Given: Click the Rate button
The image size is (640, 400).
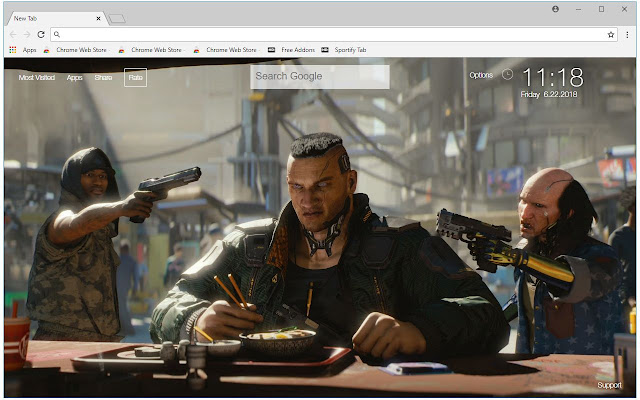Looking at the screenshot, I should pos(136,78).
